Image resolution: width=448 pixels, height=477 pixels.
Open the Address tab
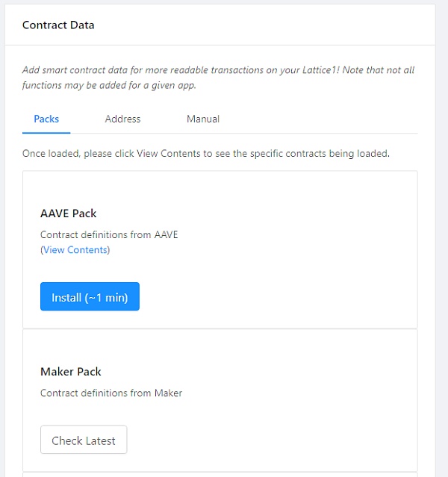[122, 119]
